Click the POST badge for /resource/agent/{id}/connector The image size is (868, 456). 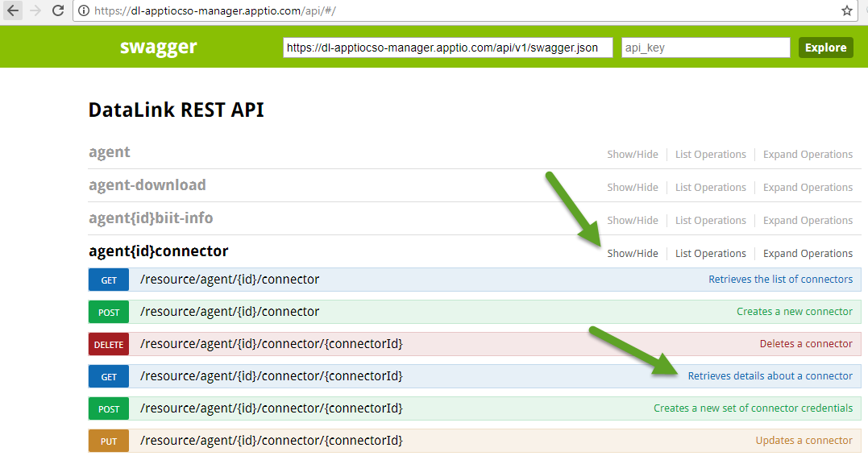pos(109,312)
